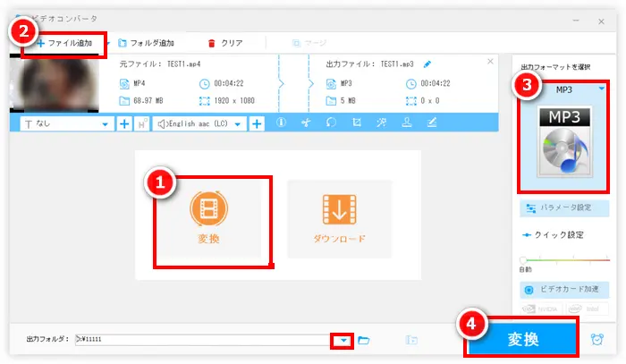The width and height of the screenshot is (626, 364).
Task: Click the scissors trim icon
Action: click(306, 123)
